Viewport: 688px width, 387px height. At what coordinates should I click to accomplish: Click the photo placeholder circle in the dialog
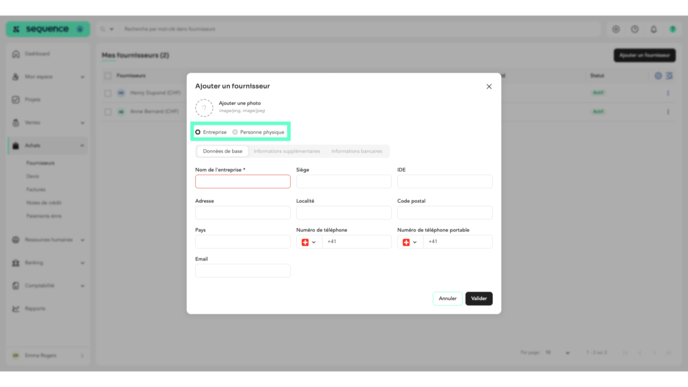click(x=204, y=108)
